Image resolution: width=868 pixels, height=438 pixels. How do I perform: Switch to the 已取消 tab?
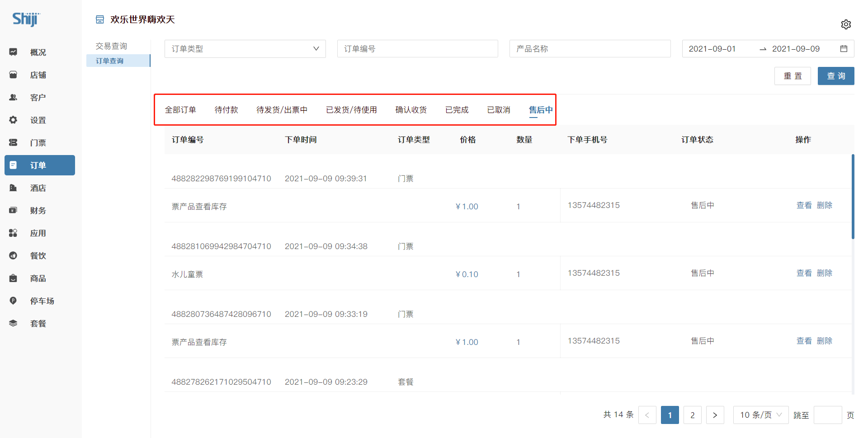499,110
